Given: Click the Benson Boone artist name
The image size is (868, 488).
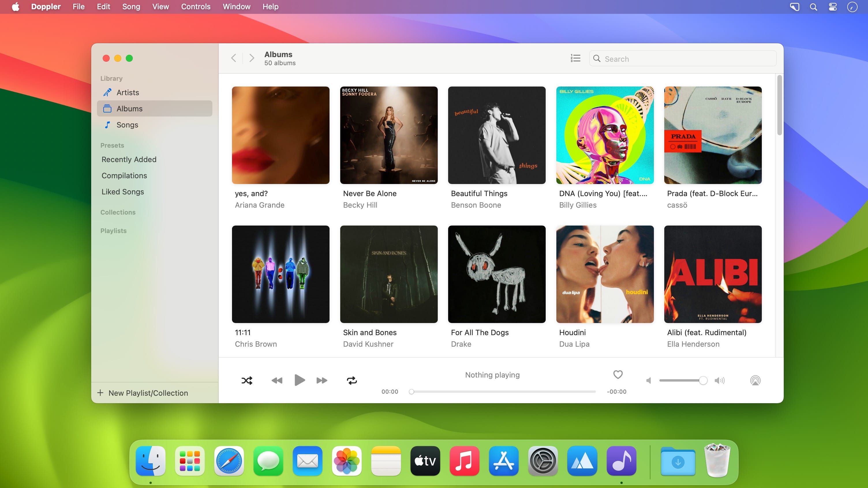Looking at the screenshot, I should (476, 205).
